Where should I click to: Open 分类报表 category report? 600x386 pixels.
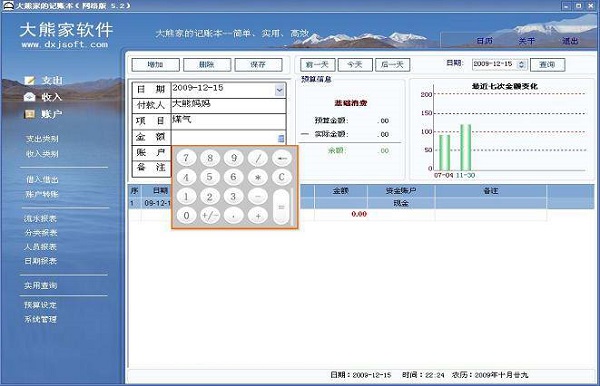(41, 233)
